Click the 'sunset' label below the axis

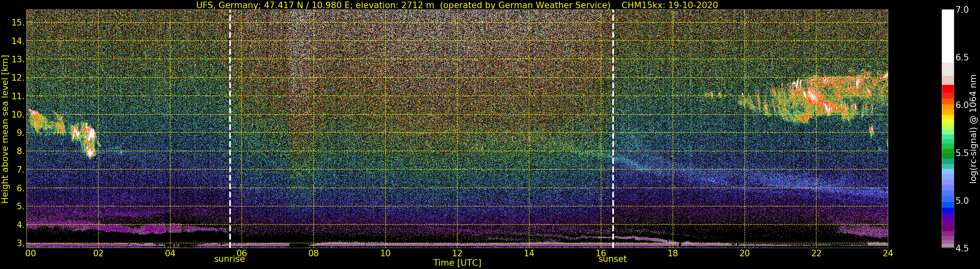point(613,259)
